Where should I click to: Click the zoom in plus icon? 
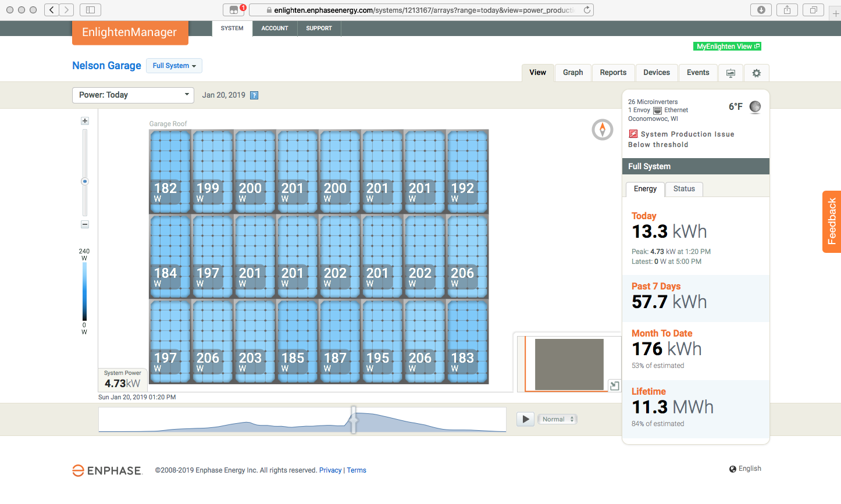point(85,121)
